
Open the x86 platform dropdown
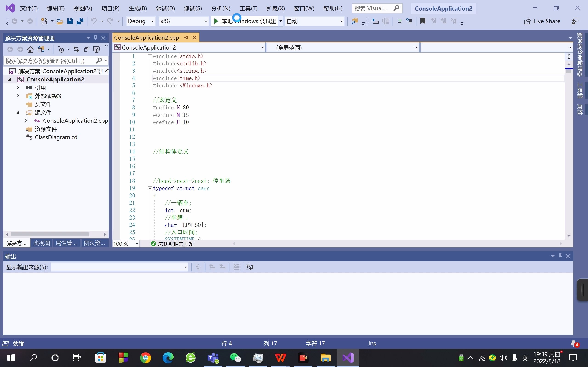184,21
